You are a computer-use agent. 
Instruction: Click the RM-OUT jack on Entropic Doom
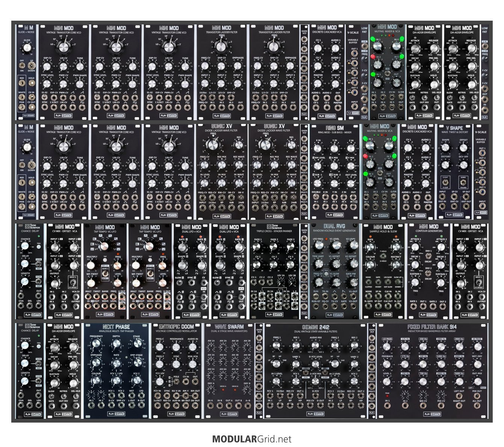click(x=195, y=396)
